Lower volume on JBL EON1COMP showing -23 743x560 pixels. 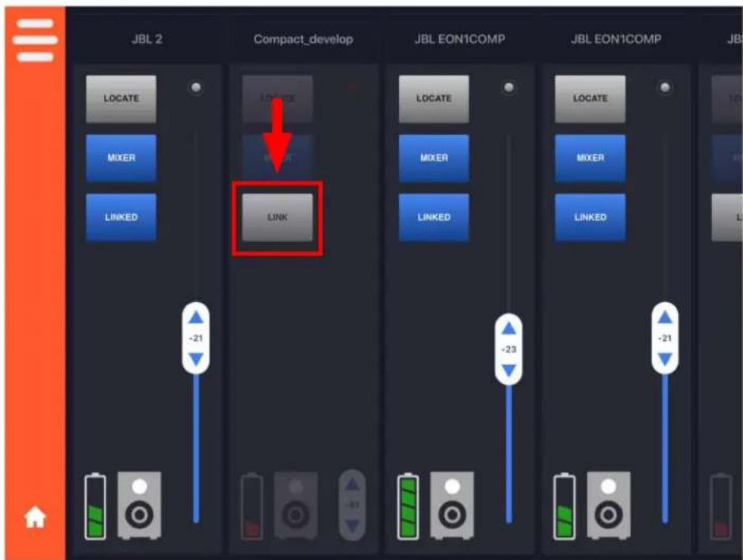pyautogui.click(x=508, y=370)
